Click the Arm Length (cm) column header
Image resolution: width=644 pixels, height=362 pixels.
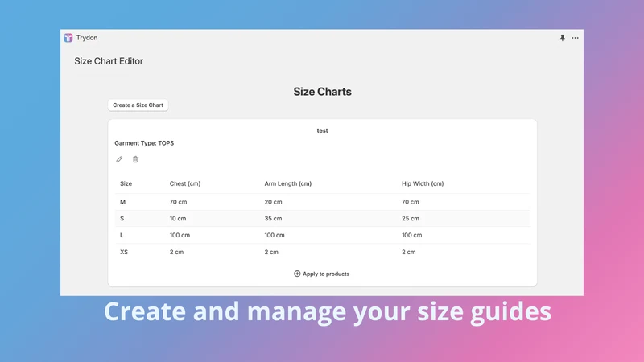point(288,183)
